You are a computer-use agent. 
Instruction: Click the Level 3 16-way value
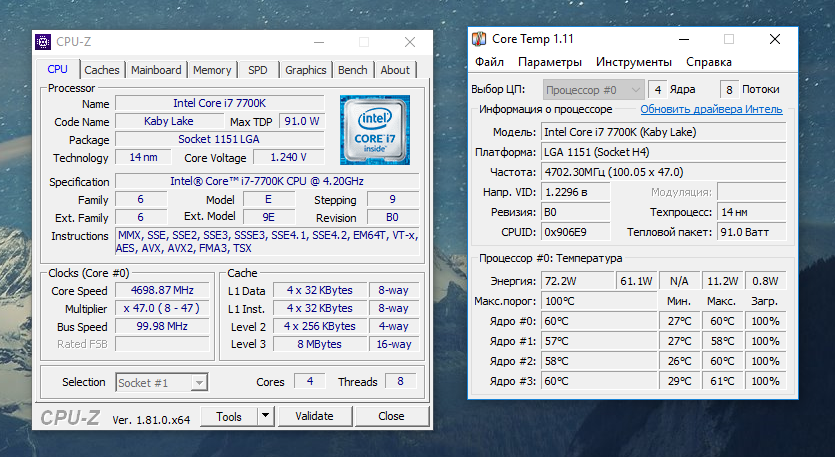(x=394, y=344)
